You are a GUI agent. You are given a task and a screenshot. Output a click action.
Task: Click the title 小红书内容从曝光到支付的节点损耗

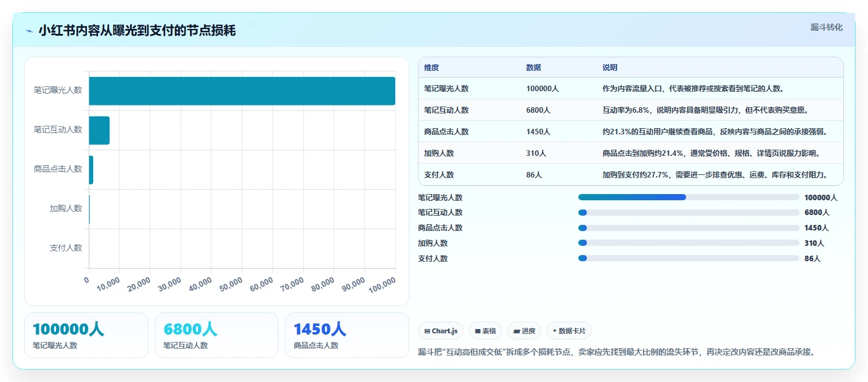click(x=137, y=31)
